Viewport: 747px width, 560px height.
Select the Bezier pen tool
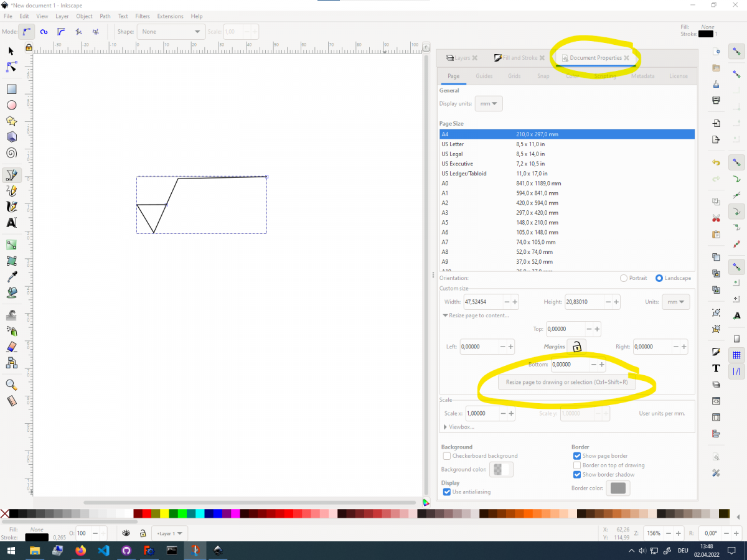tap(12, 175)
